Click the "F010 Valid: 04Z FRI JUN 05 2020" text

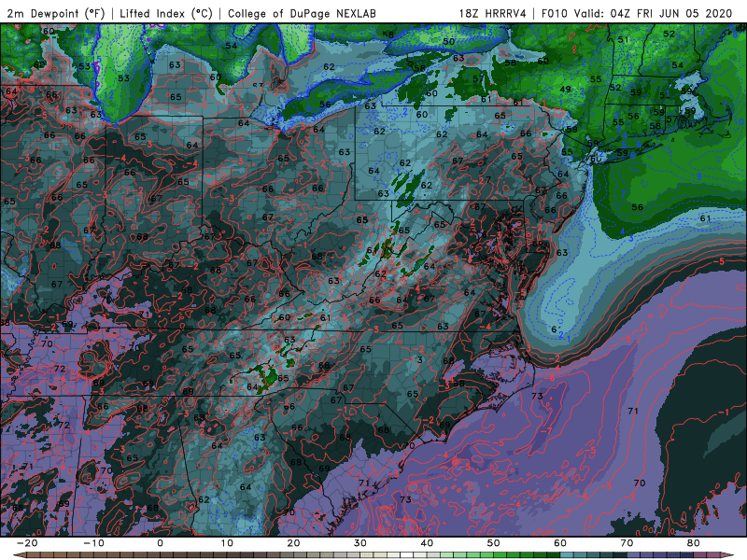[637, 13]
